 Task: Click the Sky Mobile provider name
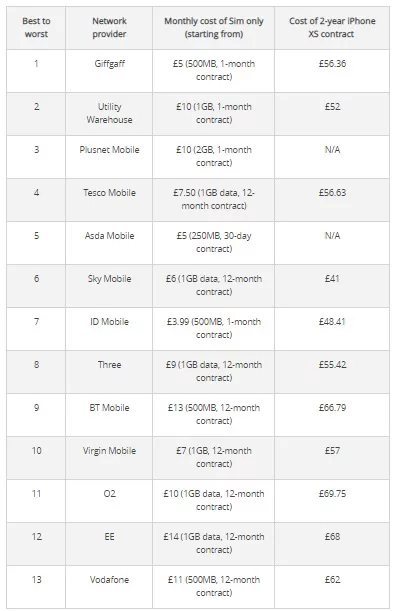tap(109, 279)
